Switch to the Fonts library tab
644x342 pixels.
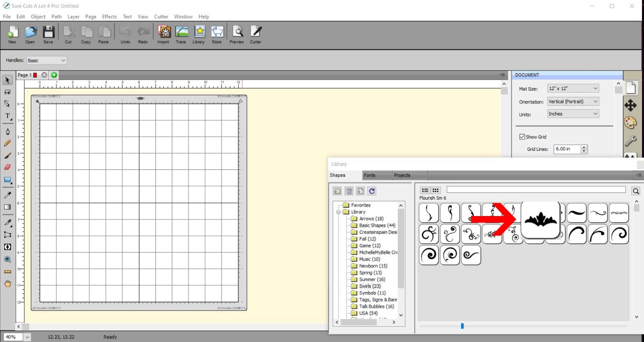(376, 175)
